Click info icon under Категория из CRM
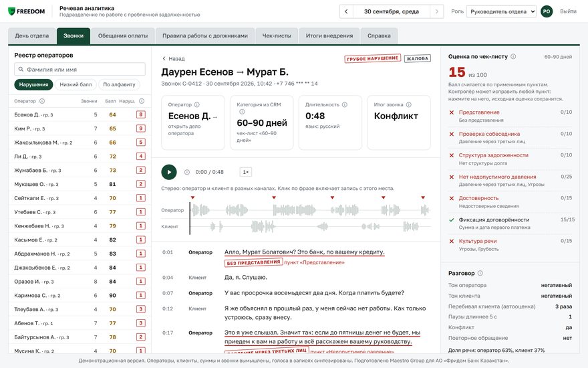 [x=242, y=112]
